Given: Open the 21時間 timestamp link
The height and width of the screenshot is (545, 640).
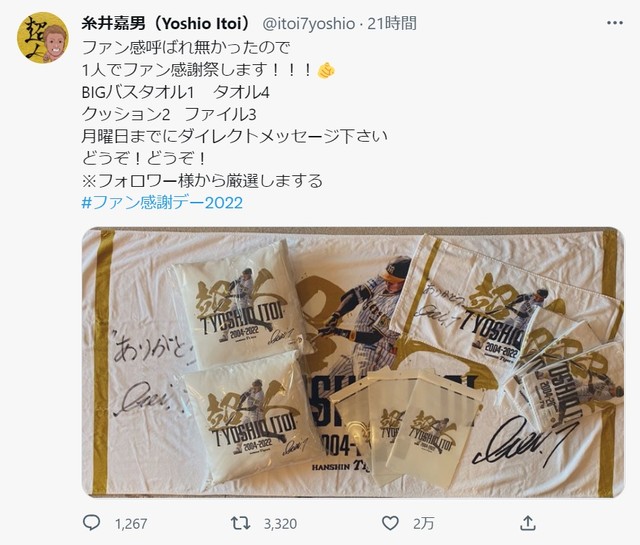Looking at the screenshot, I should tap(392, 24).
